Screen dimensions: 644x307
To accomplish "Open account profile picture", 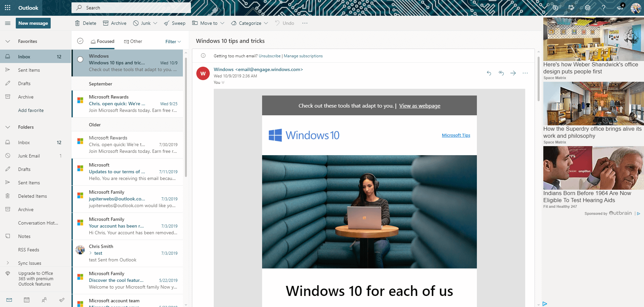I will point(636,8).
